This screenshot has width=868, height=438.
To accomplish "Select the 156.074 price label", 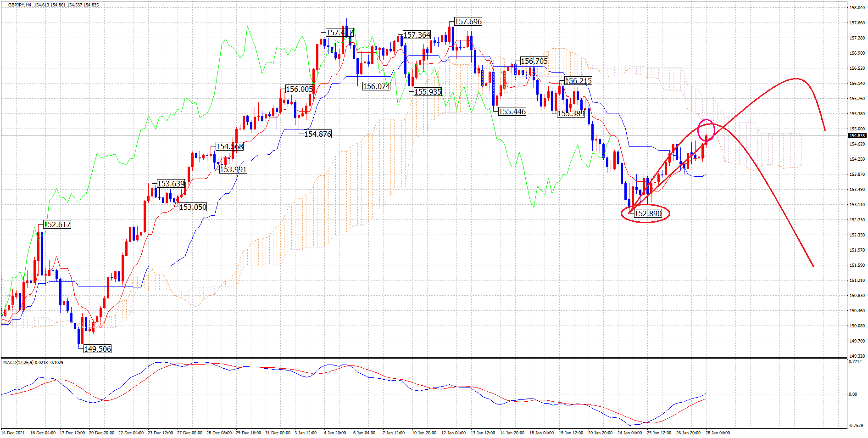I will point(376,86).
